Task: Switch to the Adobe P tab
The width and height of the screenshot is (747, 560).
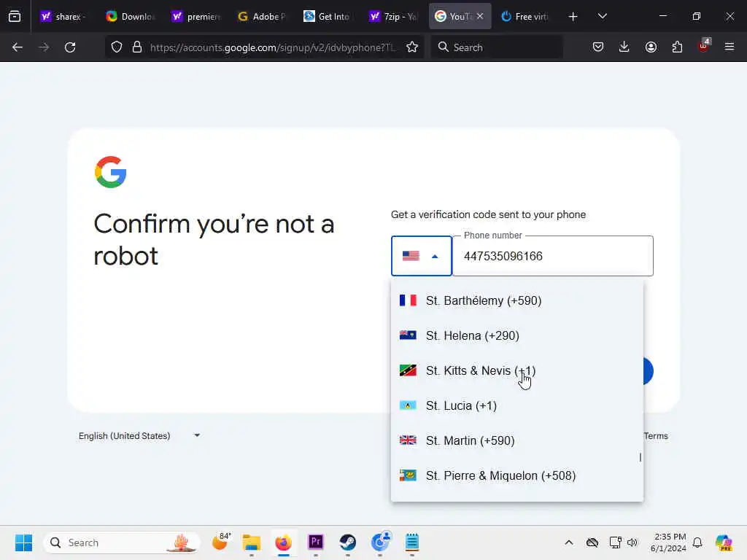Action: (x=262, y=17)
